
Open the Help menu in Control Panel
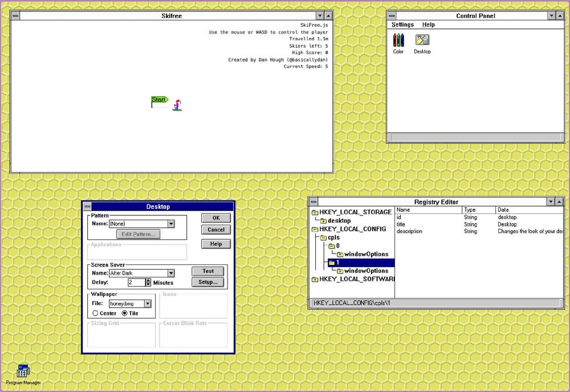[428, 24]
